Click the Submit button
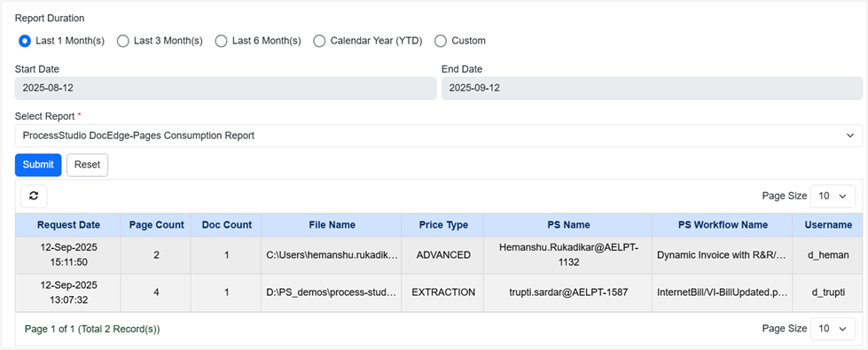This screenshot has height=350, width=868. [x=38, y=165]
